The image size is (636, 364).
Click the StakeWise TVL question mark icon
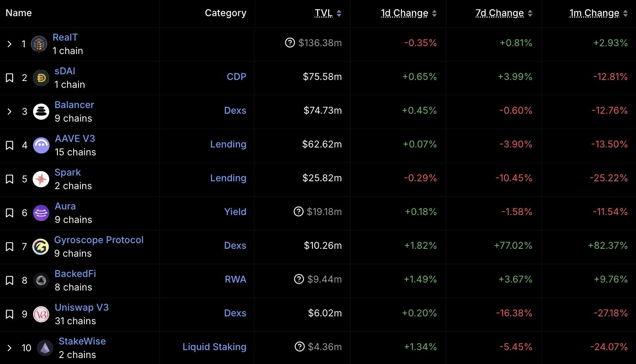(x=300, y=347)
